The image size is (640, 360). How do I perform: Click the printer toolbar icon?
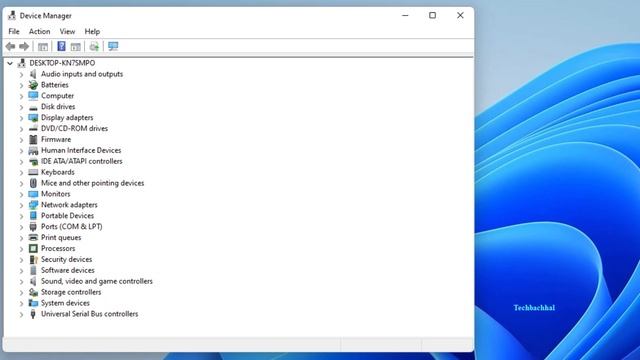(94, 47)
